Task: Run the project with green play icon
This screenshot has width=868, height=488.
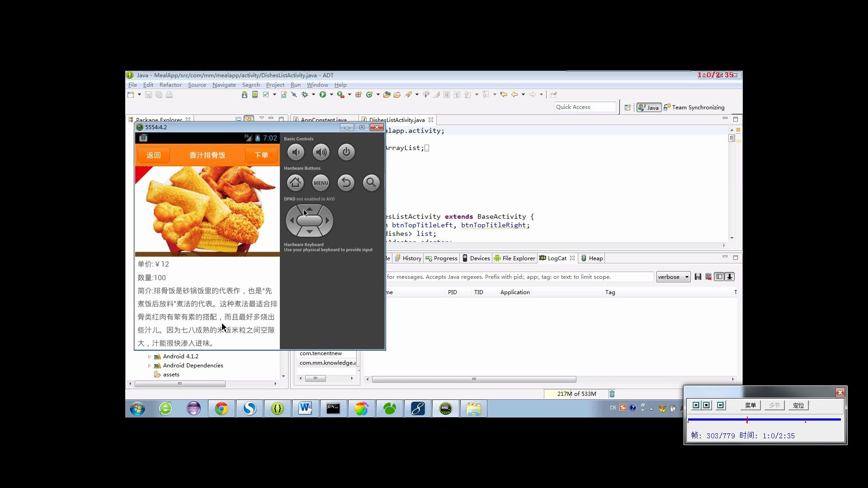Action: (323, 94)
